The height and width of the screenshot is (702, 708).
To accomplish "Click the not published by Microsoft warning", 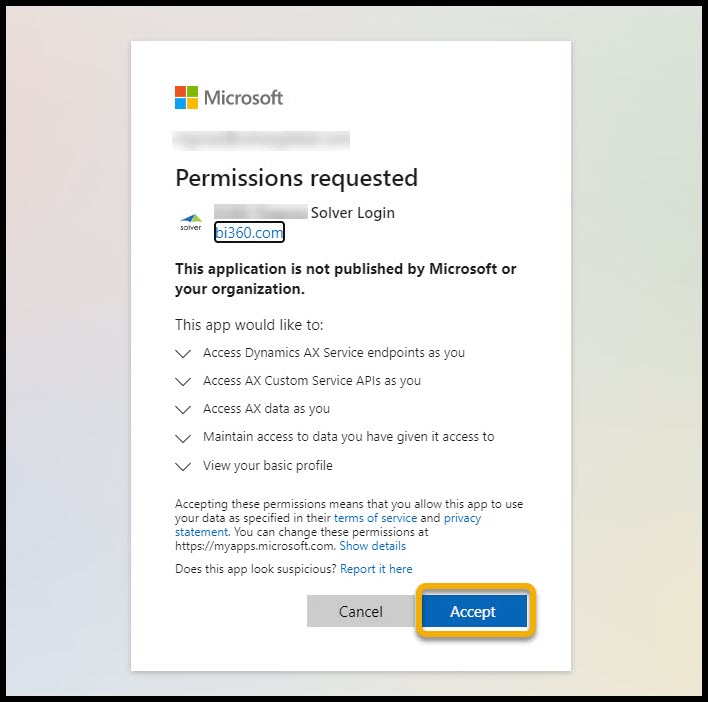I will (346, 279).
